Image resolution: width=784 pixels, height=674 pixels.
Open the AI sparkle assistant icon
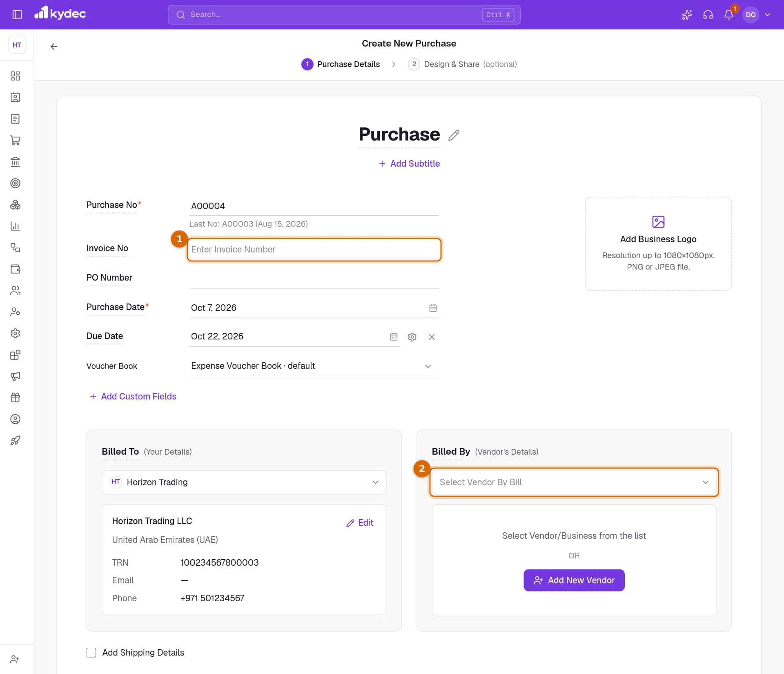point(687,15)
